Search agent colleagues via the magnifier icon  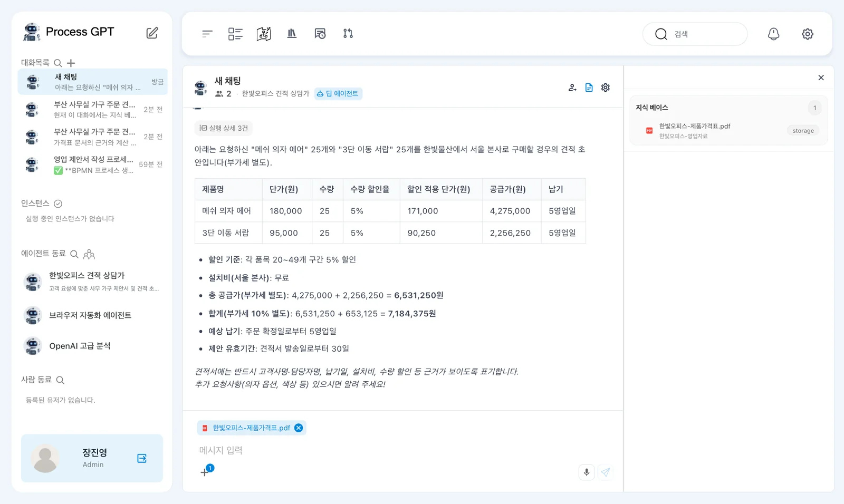74,254
